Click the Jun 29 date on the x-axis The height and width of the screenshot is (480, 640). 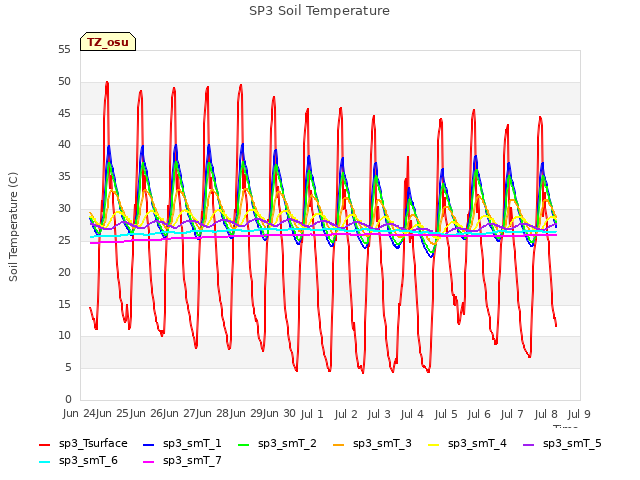click(247, 414)
